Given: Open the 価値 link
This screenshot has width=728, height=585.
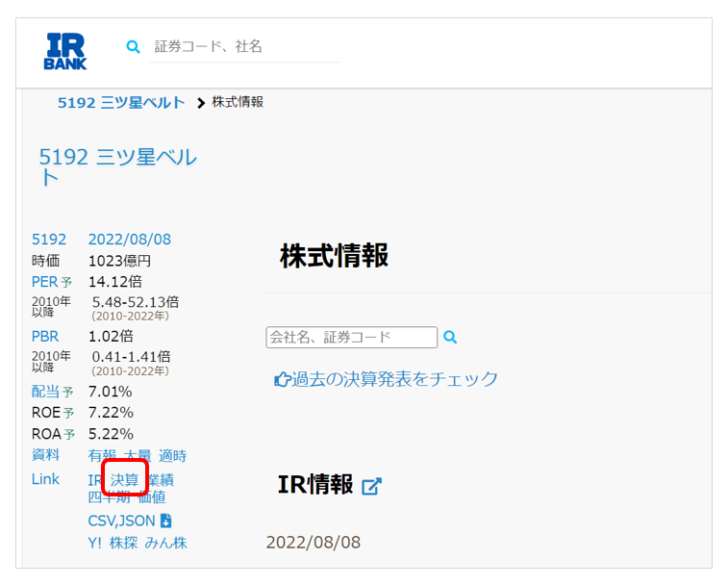Looking at the screenshot, I should click(152, 497).
